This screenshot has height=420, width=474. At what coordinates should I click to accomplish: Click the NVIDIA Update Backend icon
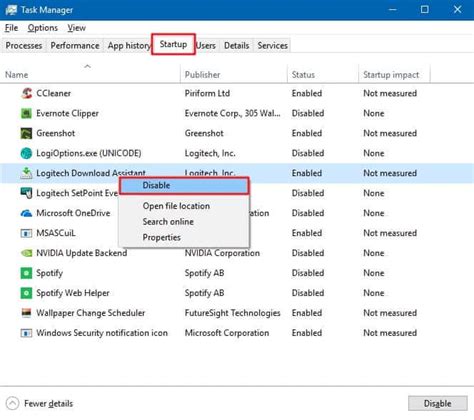(26, 253)
